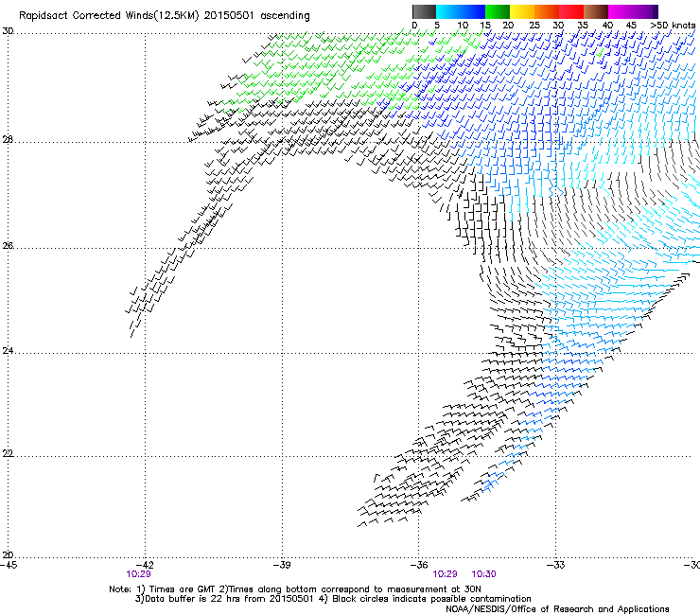Click the latitude 26 axis label

click(8, 246)
